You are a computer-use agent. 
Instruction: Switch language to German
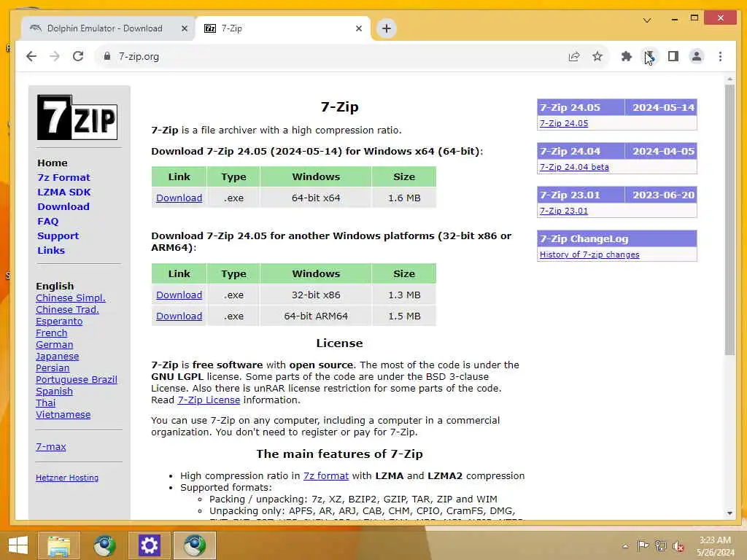coord(54,345)
